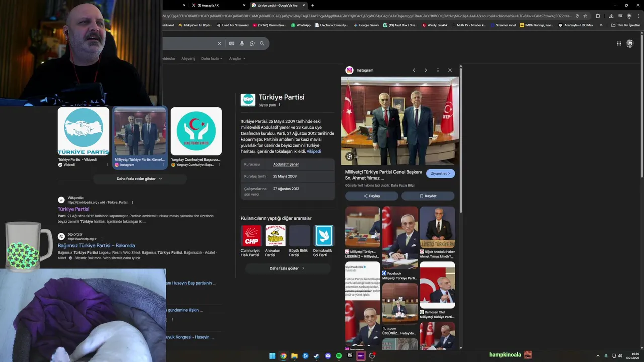Image resolution: width=644 pixels, height=362 pixels.
Task: Switch to the Alışveriş search tab
Action: point(188,59)
